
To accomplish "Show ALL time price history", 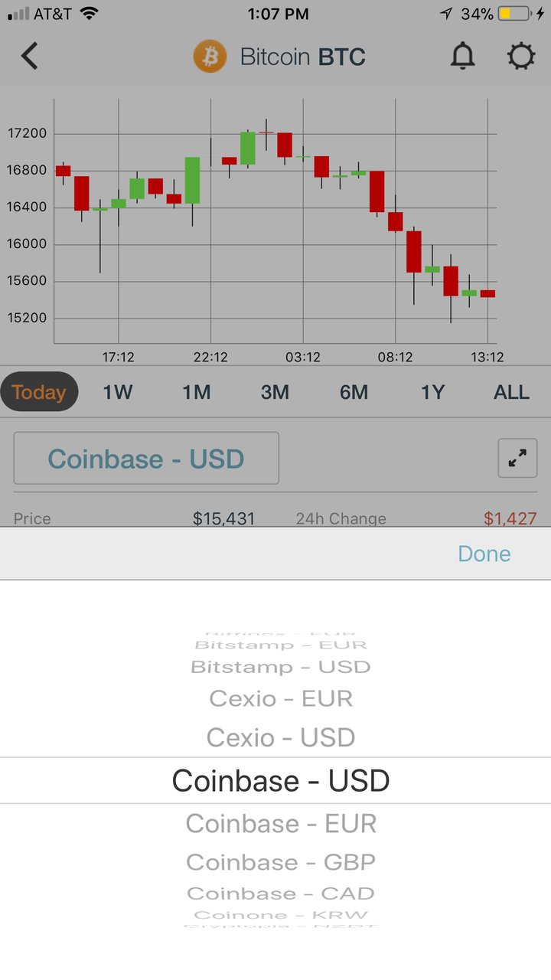I will tap(511, 392).
